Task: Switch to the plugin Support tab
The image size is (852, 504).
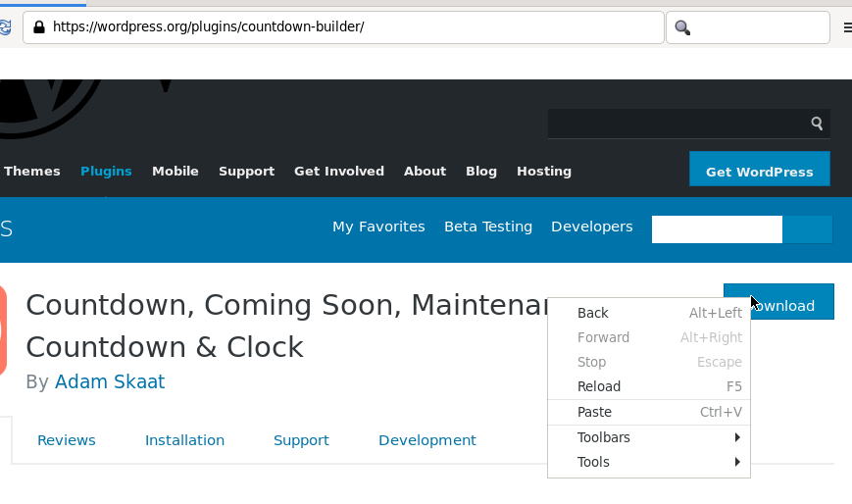Action: click(301, 440)
